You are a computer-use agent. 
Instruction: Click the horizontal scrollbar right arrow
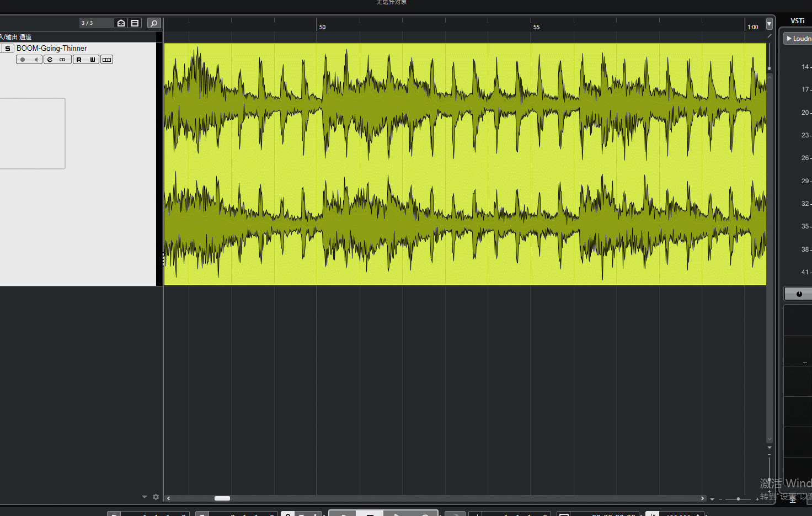[702, 498]
